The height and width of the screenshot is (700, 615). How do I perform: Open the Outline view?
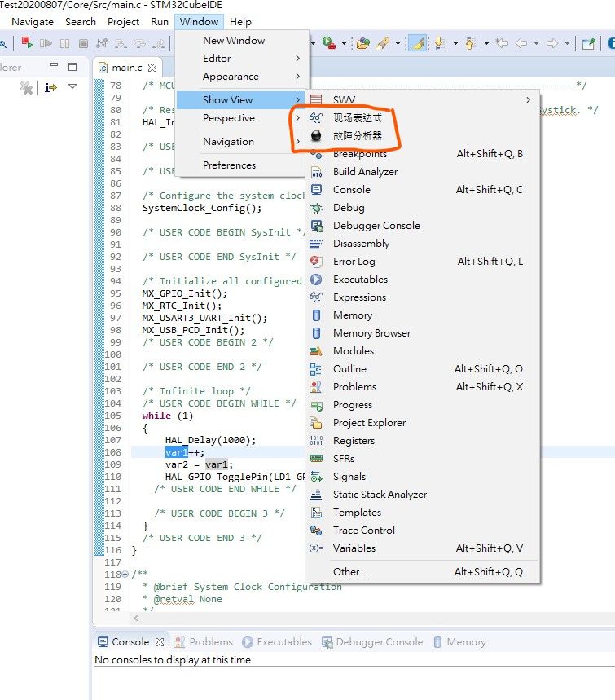[422, 369]
